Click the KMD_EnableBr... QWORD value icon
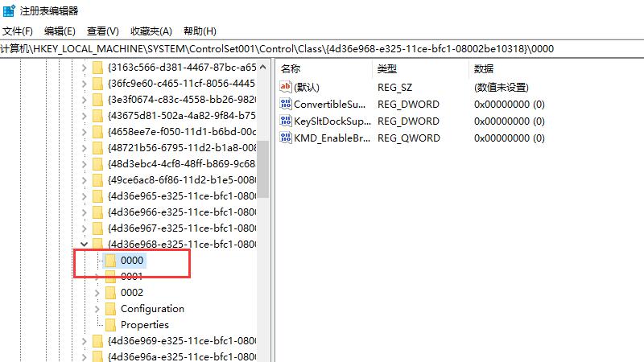This screenshot has height=362, width=644. (x=286, y=138)
